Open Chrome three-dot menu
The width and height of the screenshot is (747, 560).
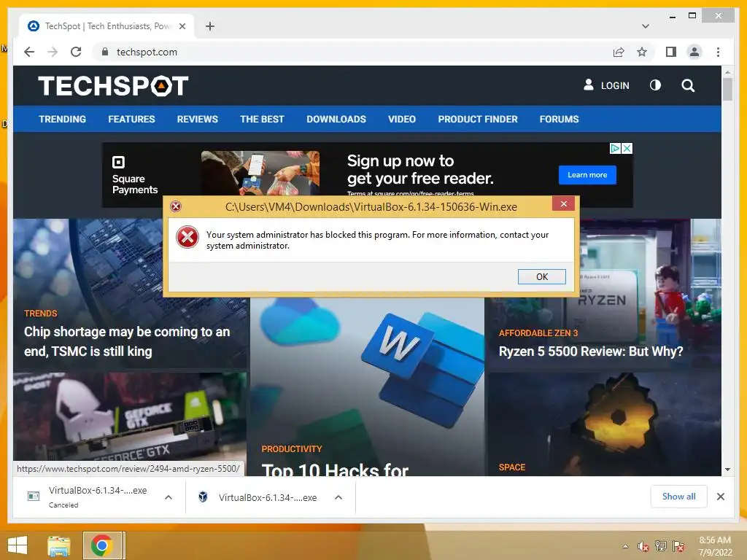point(718,52)
